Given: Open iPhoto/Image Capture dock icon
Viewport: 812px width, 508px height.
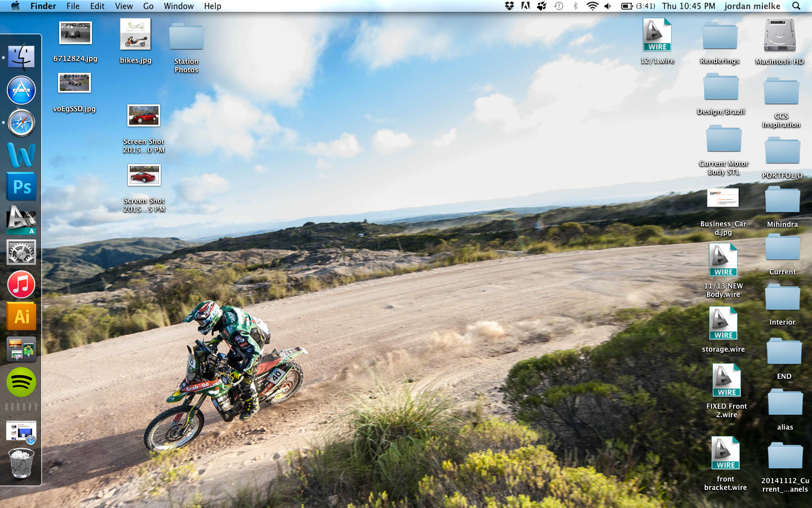Looking at the screenshot, I should click(21, 349).
